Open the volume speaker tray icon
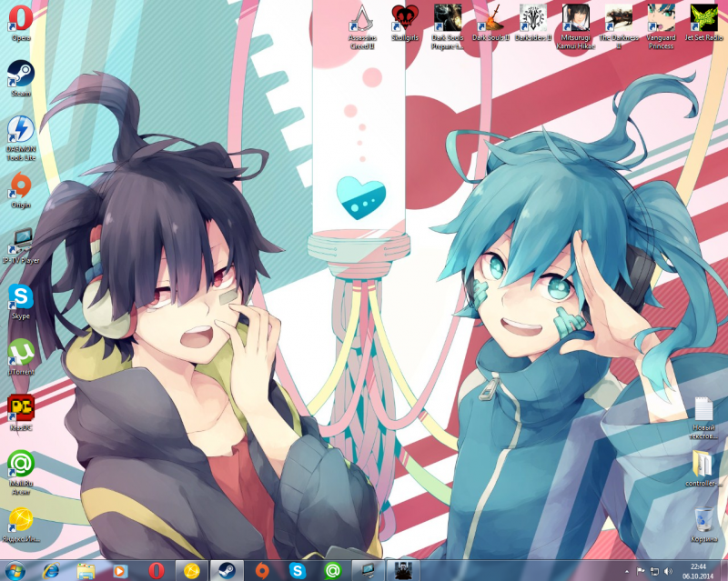The image size is (728, 581). pyautogui.click(x=668, y=571)
